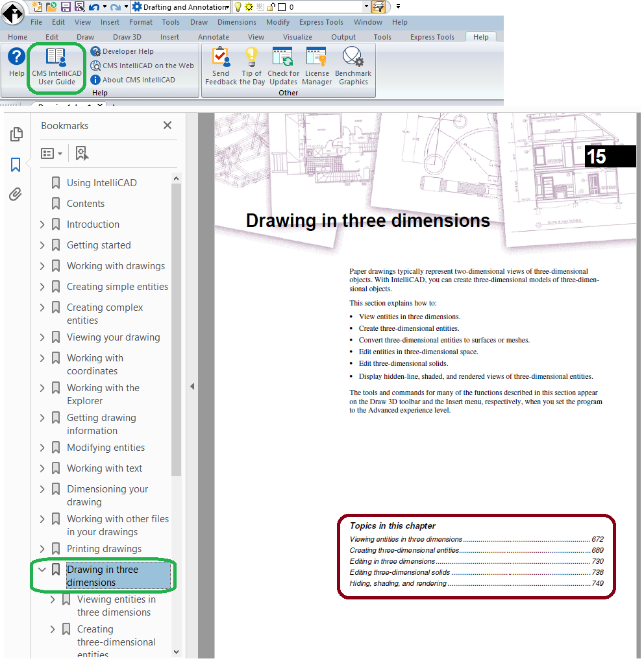644x663 pixels.
Task: Click the New drawing icon
Action: click(38, 6)
